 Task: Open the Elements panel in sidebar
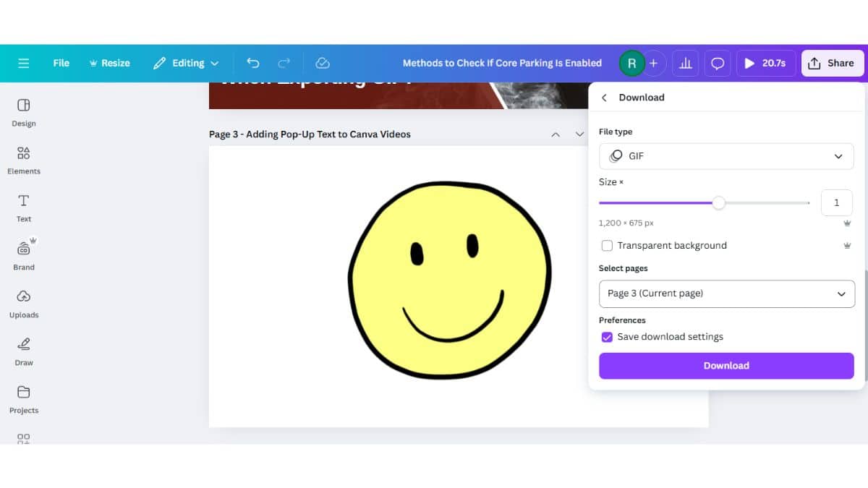pyautogui.click(x=24, y=160)
